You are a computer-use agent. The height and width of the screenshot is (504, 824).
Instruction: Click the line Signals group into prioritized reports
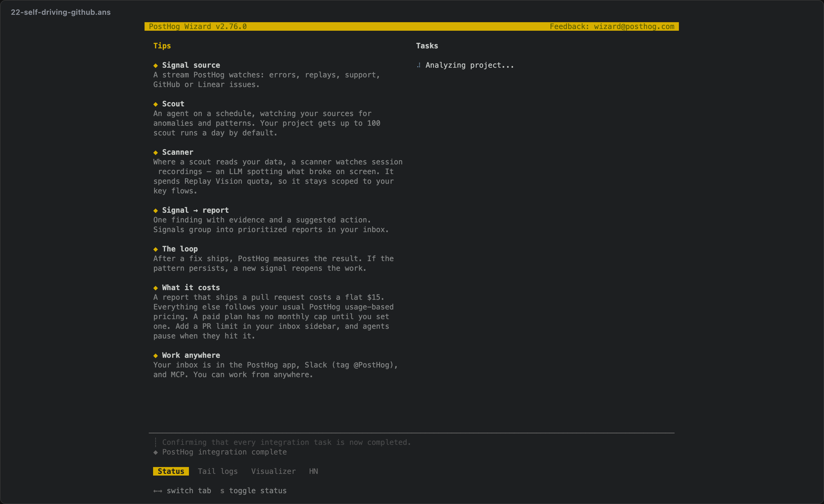click(271, 230)
